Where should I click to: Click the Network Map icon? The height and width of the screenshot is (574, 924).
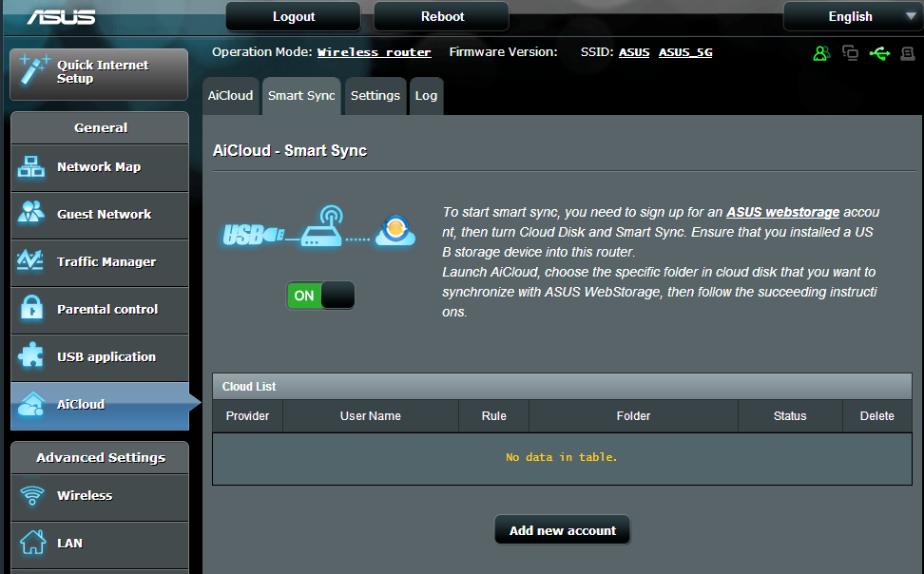click(x=31, y=166)
